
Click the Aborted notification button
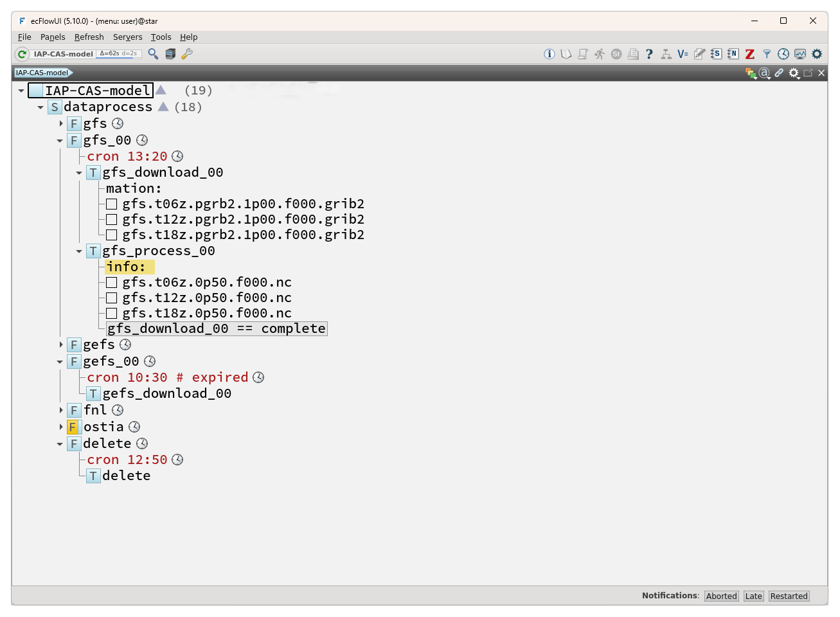pos(721,596)
